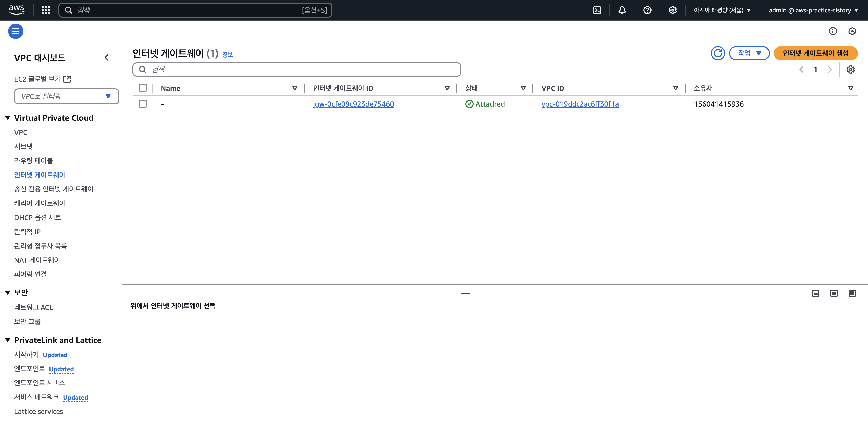Viewport: 868px width, 421px height.
Task: Collapse the Virtual Private Cloud section
Action: (x=8, y=118)
